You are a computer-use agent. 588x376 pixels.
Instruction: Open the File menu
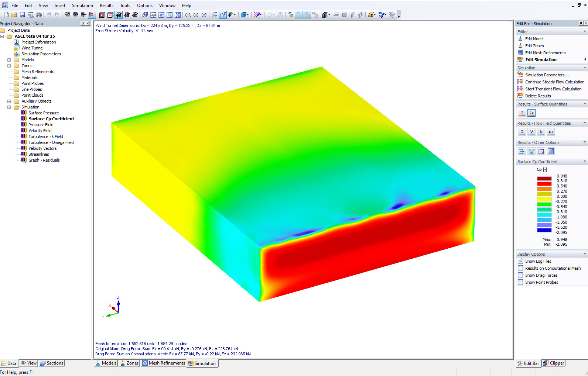15,6
